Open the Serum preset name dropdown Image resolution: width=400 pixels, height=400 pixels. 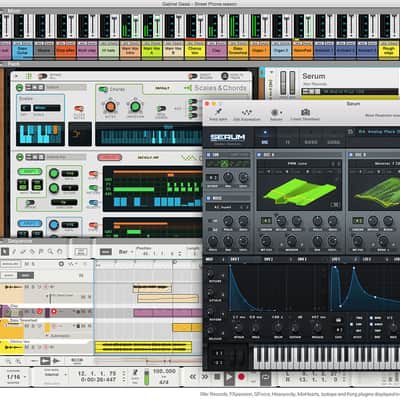point(378,132)
